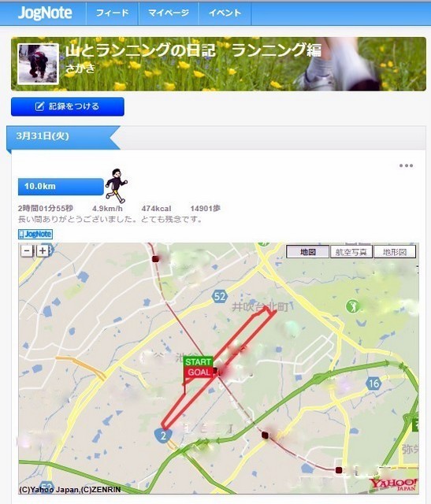This screenshot has height=504, width=431.
Task: Open the イベント tab
Action: (225, 13)
